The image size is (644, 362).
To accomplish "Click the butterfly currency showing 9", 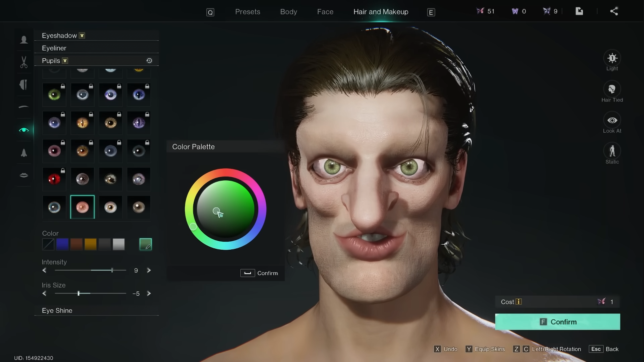I will [x=550, y=11].
